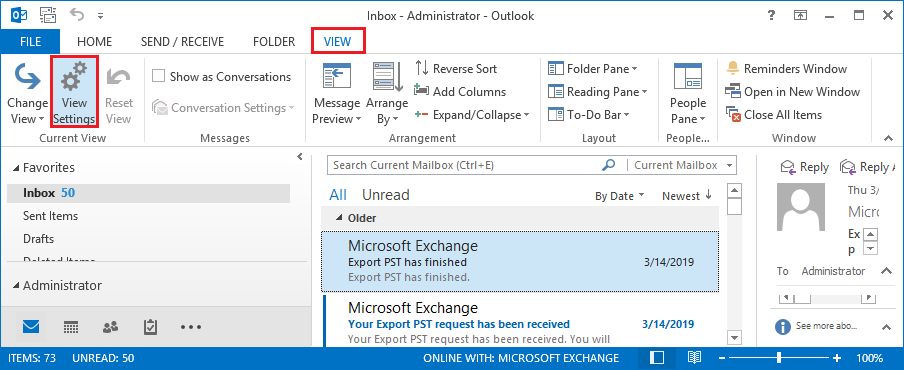Image resolution: width=904 pixels, height=370 pixels.
Task: Switch to the SEND / RECEIVE tab
Action: click(182, 41)
